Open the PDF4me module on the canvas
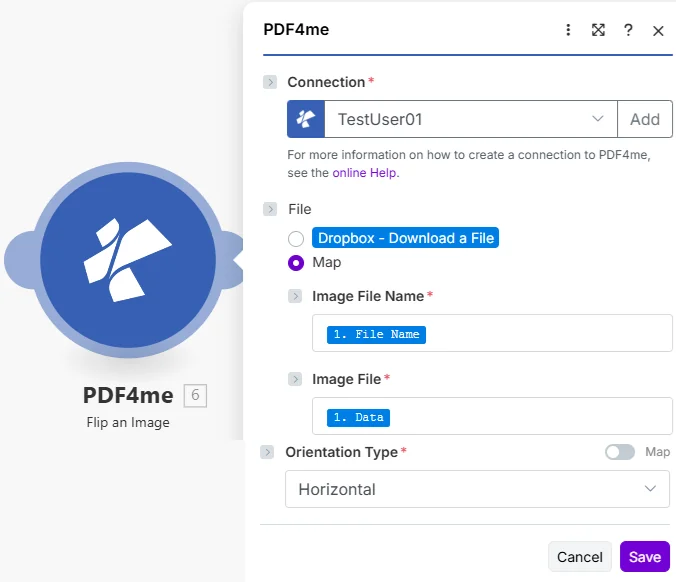676x582 pixels. coord(128,260)
